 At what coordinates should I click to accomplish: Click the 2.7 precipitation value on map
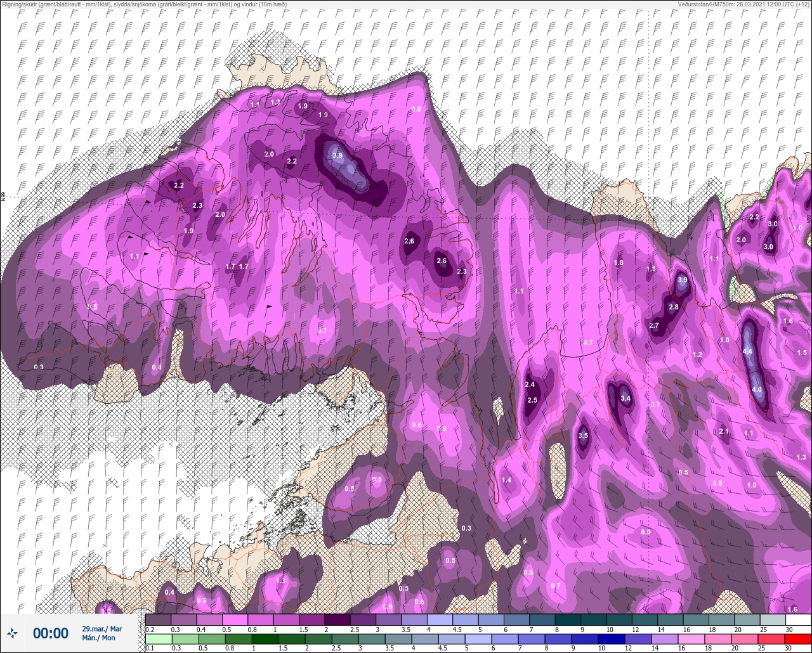click(655, 325)
